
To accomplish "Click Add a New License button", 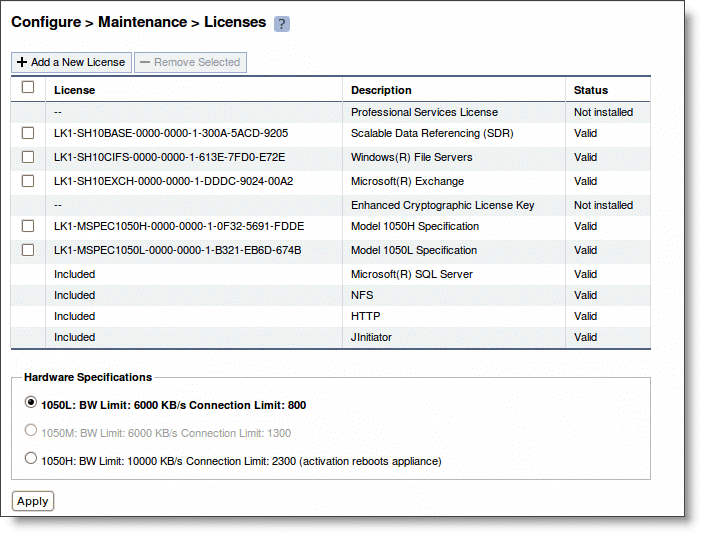I will tap(72, 62).
